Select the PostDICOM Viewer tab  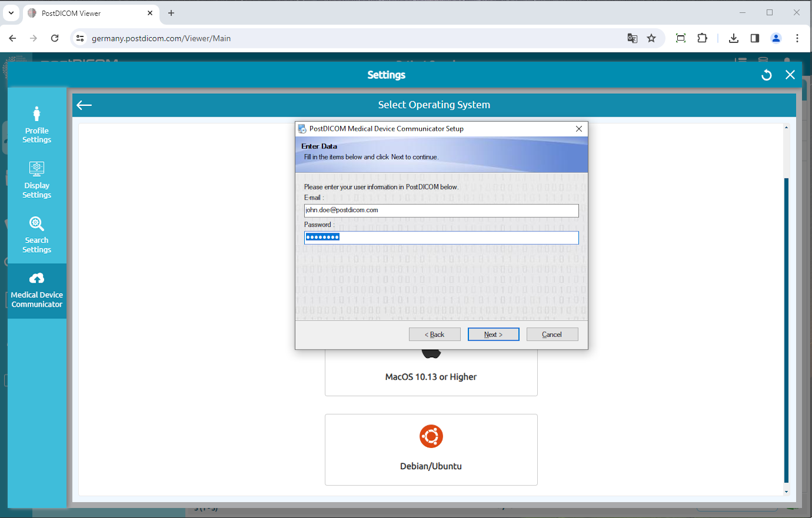(x=91, y=13)
